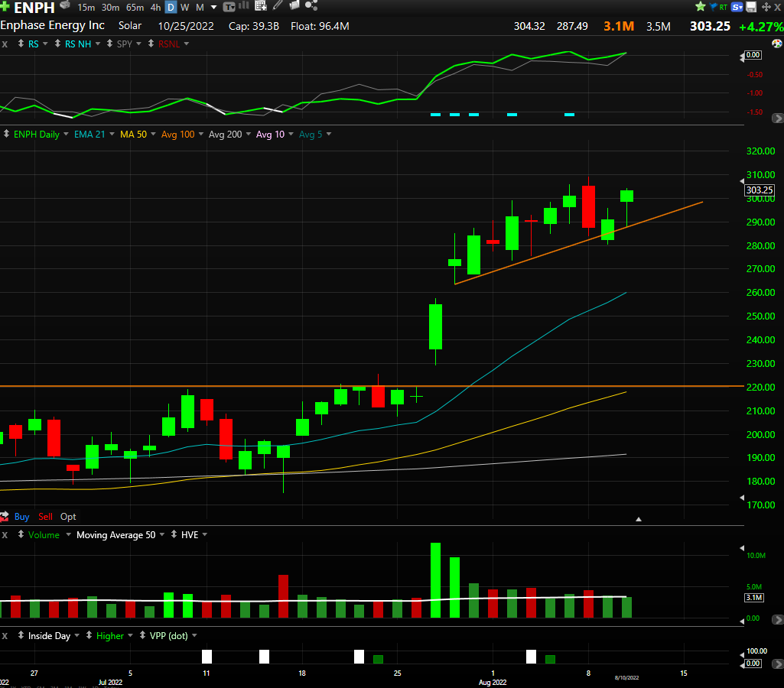The height and width of the screenshot is (688, 784).
Task: Click the buy/sell swap icon left of Buy
Action: 5,516
